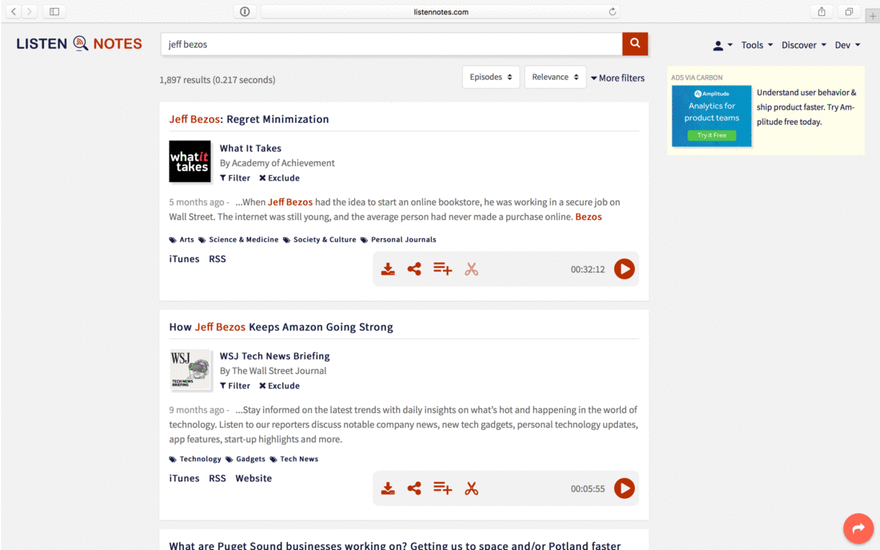
Task: Open RSS link for WSJ Tech News
Action: (x=217, y=478)
